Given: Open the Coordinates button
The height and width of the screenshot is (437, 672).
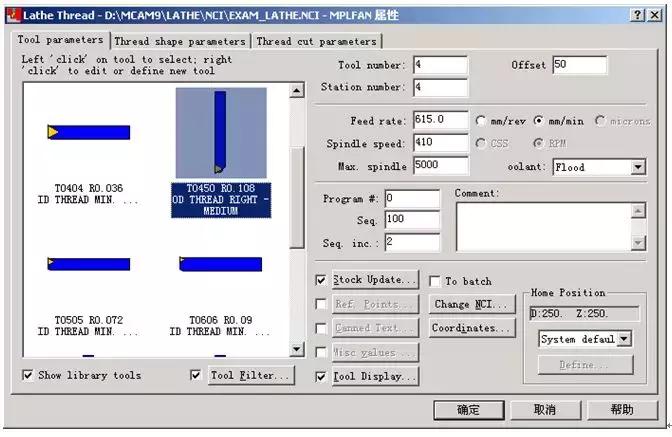Looking at the screenshot, I should 472,328.
